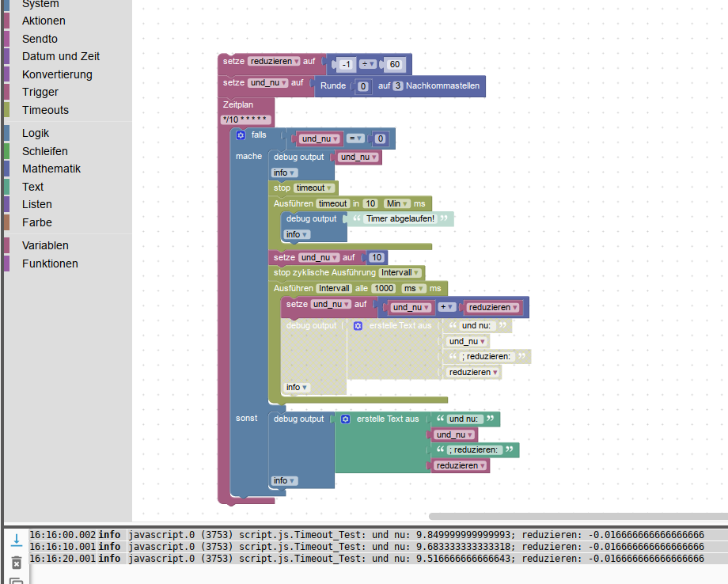Open gear mutator on the sonst erstelle Text aus block

[346, 419]
